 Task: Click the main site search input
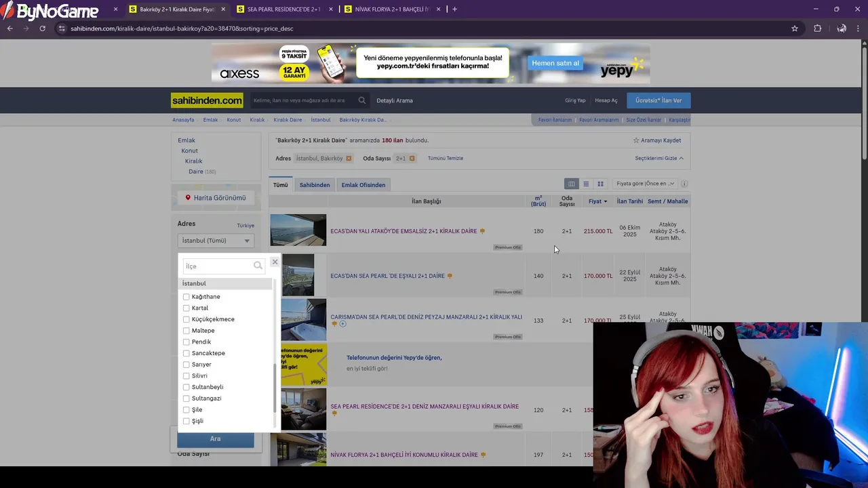coord(304,100)
